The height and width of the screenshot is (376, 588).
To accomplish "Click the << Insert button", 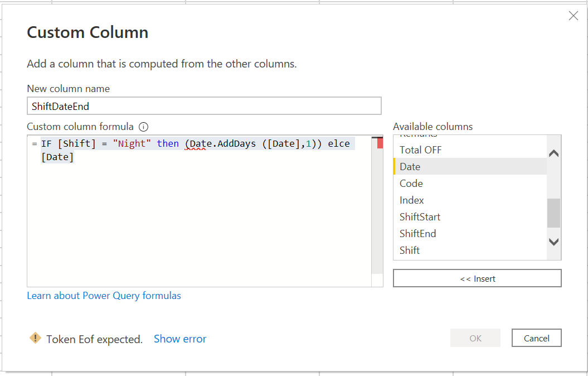I will (x=477, y=278).
